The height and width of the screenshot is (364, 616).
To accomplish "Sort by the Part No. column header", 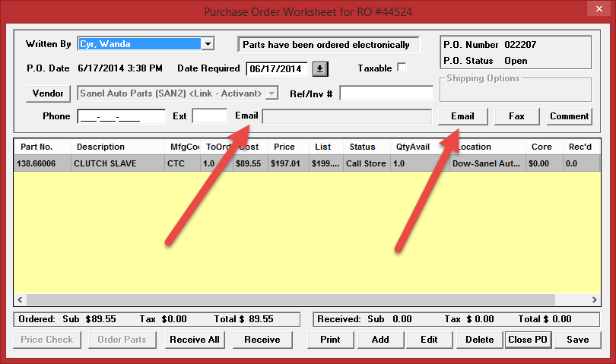I will [x=43, y=147].
